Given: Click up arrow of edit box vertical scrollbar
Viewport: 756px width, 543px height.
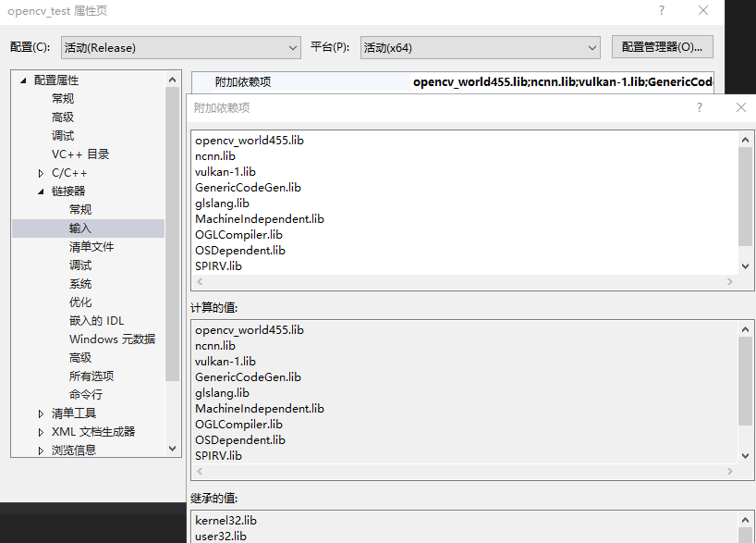Looking at the screenshot, I should click(746, 140).
